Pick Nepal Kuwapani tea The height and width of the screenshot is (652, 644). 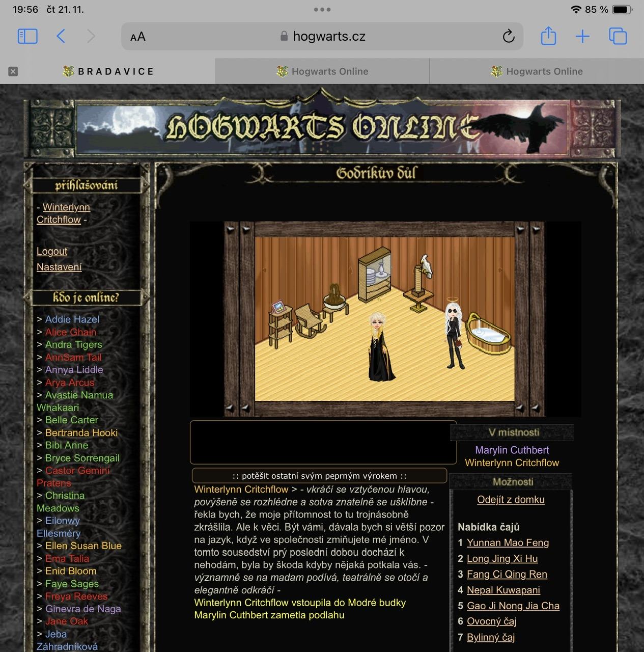tap(503, 590)
